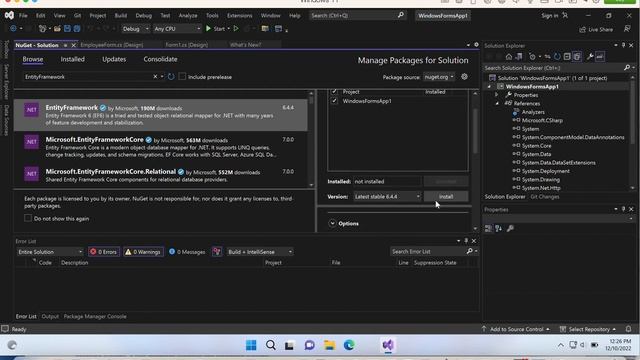Toggle the WindowsFormsApp1 project checkbox
Image resolution: width=640 pixels, height=360 pixels.
coord(334,101)
